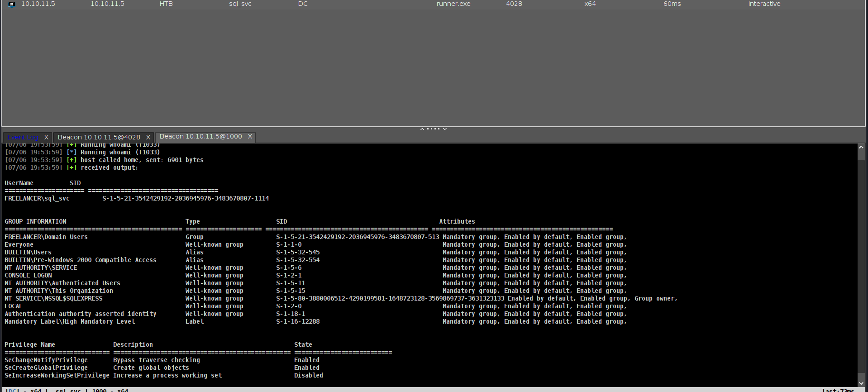Click the HTB listener cell
Image resolution: width=868 pixels, height=392 pixels.
pyautogui.click(x=166, y=4)
